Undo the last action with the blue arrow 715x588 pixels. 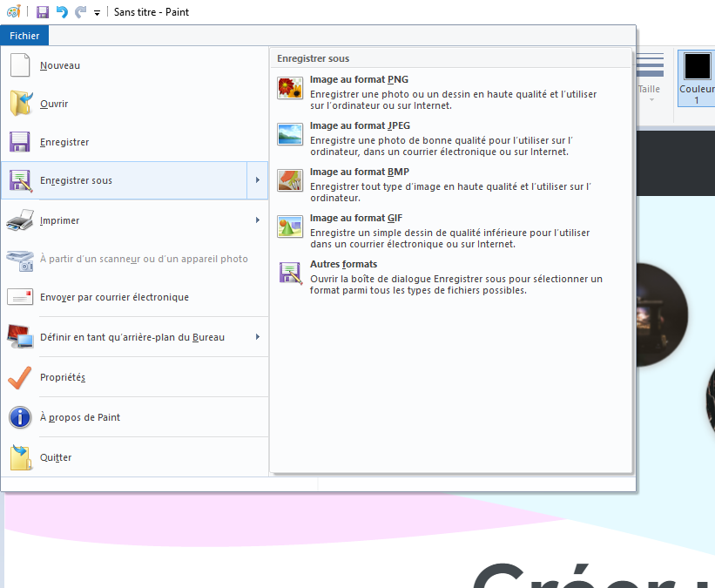62,12
